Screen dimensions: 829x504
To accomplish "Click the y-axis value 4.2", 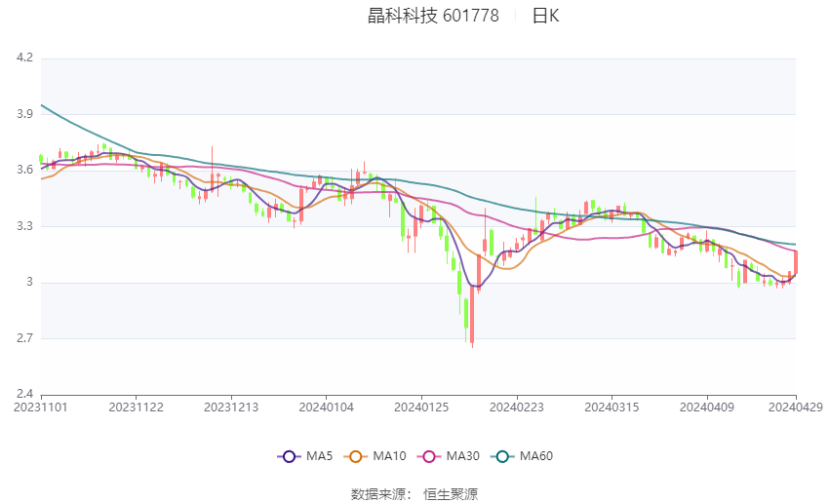I will click(24, 58).
